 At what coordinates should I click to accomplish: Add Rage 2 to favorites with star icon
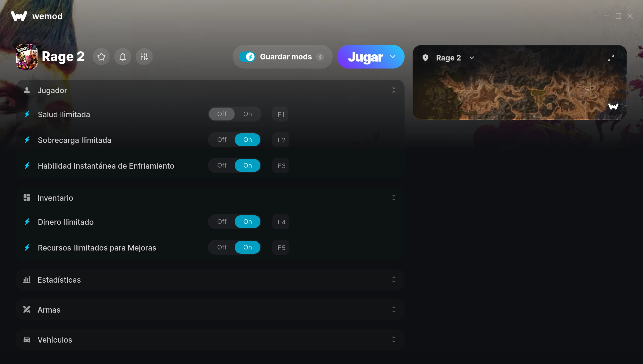coord(101,57)
